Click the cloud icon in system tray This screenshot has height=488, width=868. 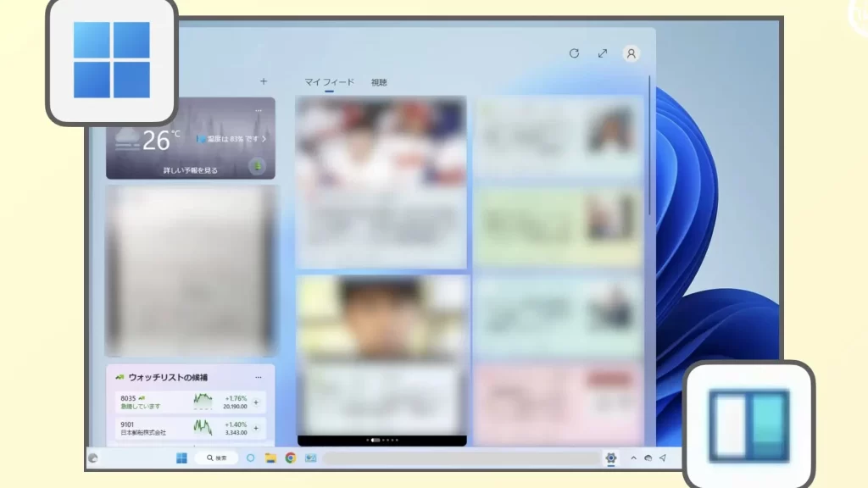coord(648,458)
